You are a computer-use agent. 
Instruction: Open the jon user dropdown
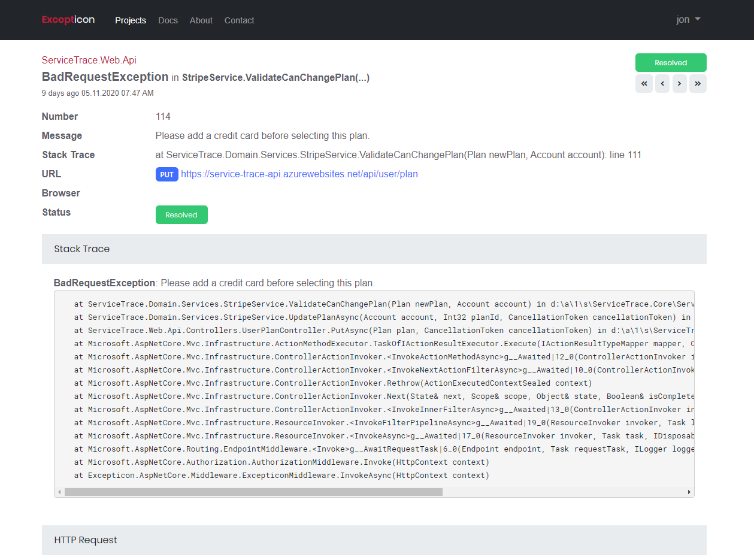pyautogui.click(x=688, y=20)
